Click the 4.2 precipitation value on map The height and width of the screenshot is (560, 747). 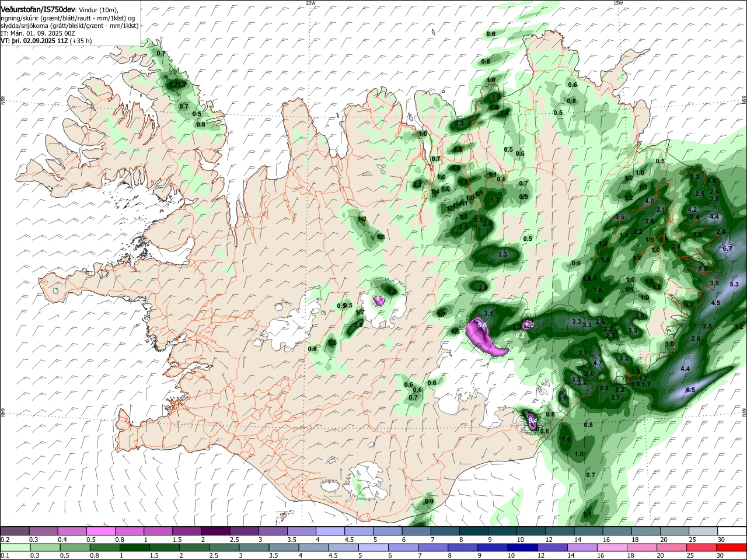(693, 209)
